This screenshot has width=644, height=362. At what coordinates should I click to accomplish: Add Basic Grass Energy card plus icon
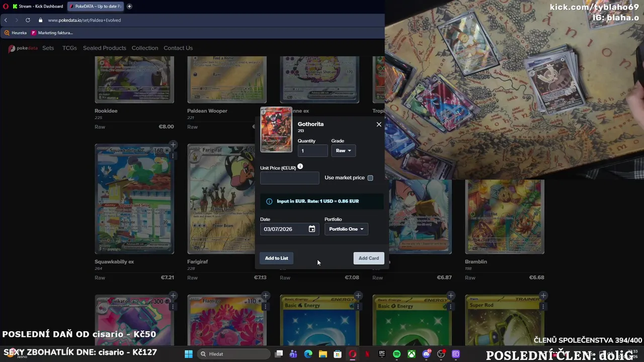[450, 296]
